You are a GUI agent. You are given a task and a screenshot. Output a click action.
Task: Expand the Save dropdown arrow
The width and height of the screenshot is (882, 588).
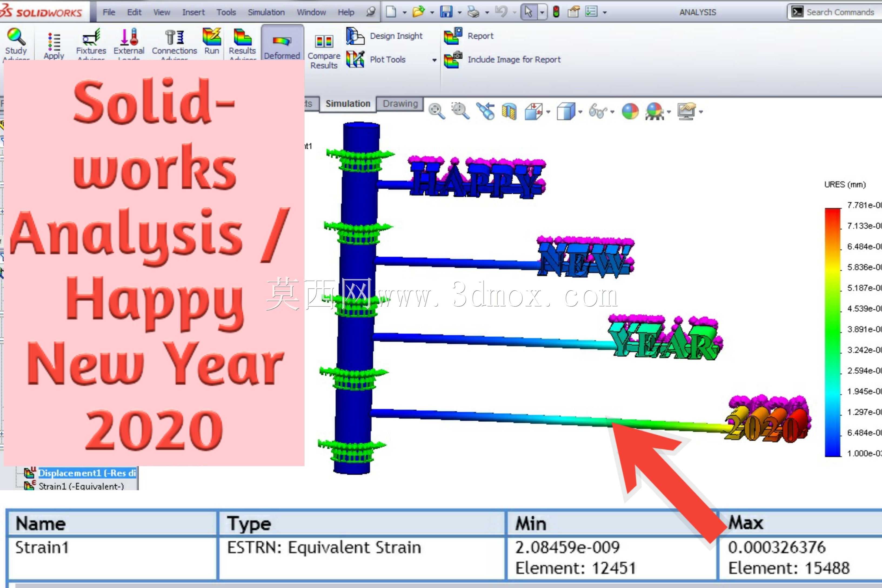[460, 12]
